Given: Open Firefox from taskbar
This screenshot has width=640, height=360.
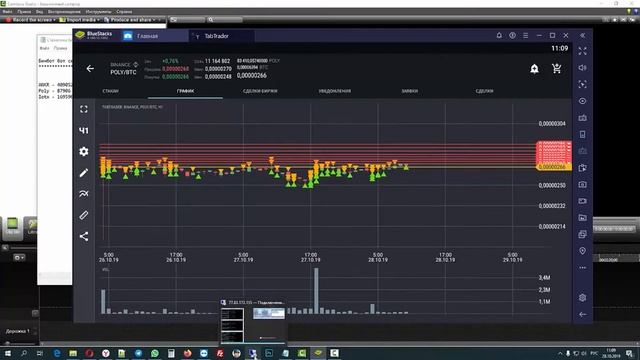Looking at the screenshot, I should coord(187,353).
